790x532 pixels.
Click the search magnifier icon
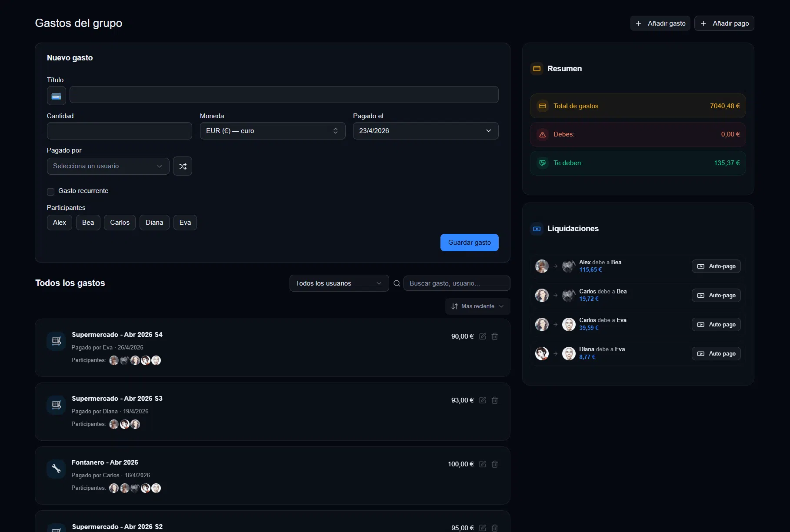[x=397, y=283]
